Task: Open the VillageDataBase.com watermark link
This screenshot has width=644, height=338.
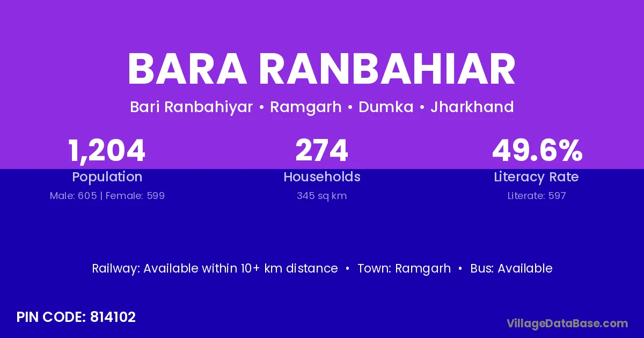Action: [567, 323]
